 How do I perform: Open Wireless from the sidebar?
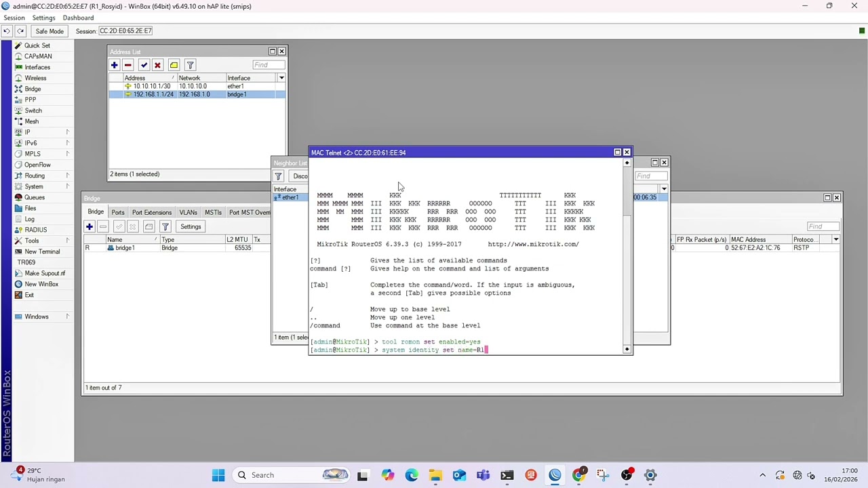35,78
